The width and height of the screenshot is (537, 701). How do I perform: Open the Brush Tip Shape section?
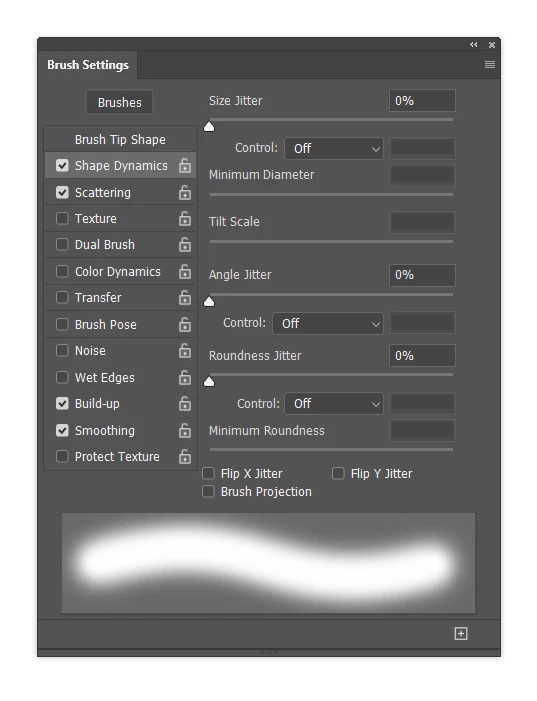[x=120, y=139]
